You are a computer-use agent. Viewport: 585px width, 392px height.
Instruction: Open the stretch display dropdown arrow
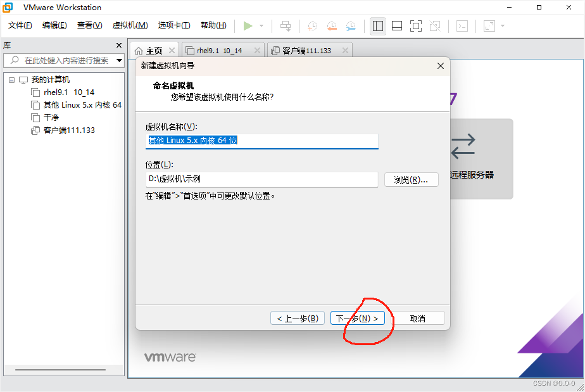point(503,26)
